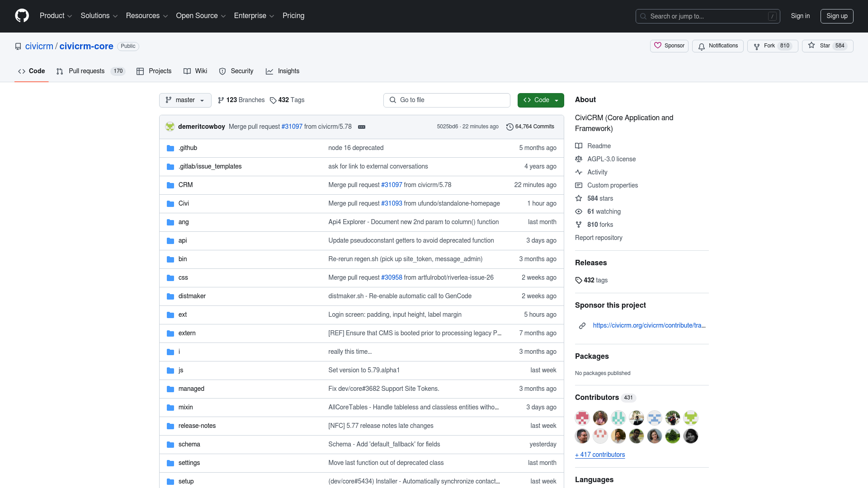Screen dimensions: 868x488
Task: Open the .gitlab/issue_templates folder
Action: tap(210, 167)
